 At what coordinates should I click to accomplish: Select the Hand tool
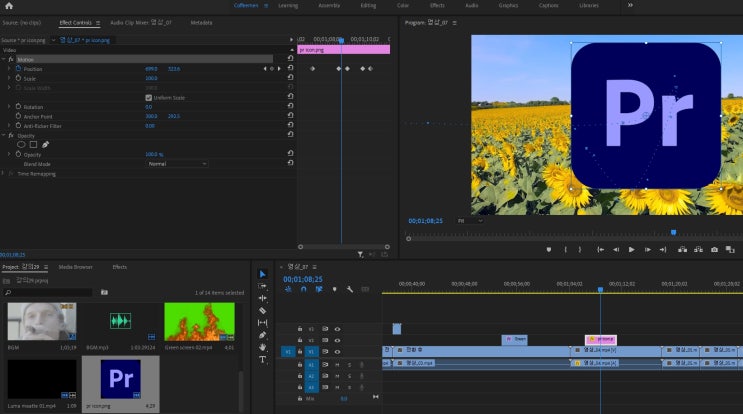(263, 347)
